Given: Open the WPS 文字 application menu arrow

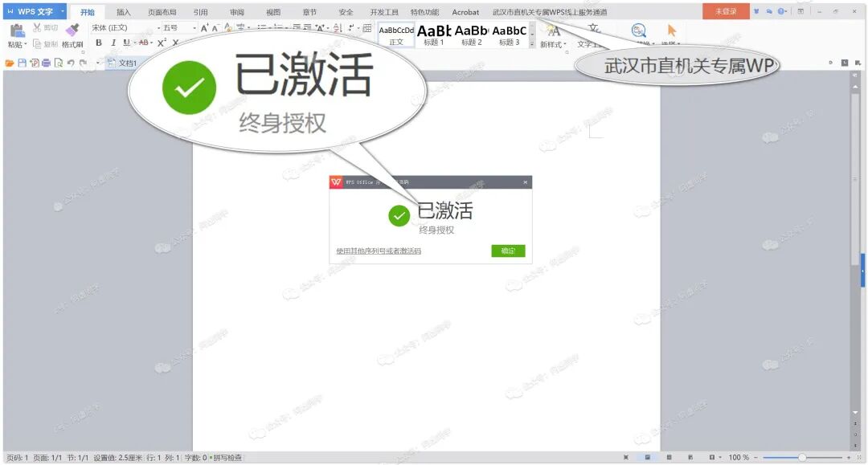Looking at the screenshot, I should point(63,11).
